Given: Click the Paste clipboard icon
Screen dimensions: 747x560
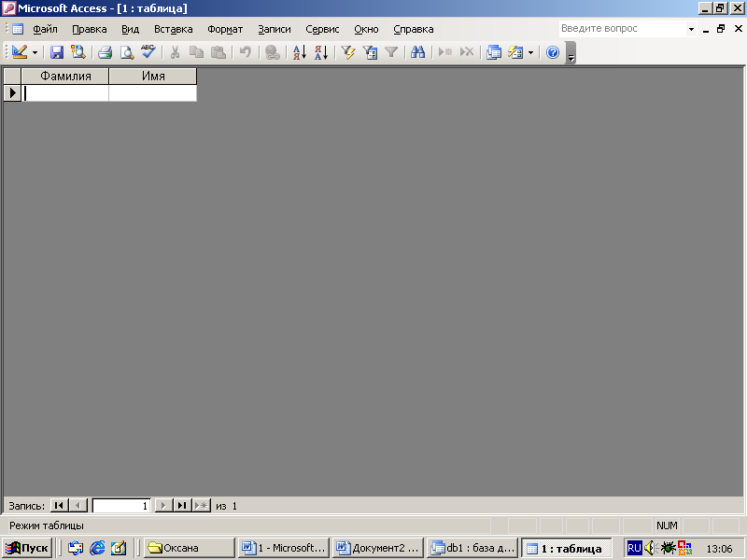Looking at the screenshot, I should (218, 52).
